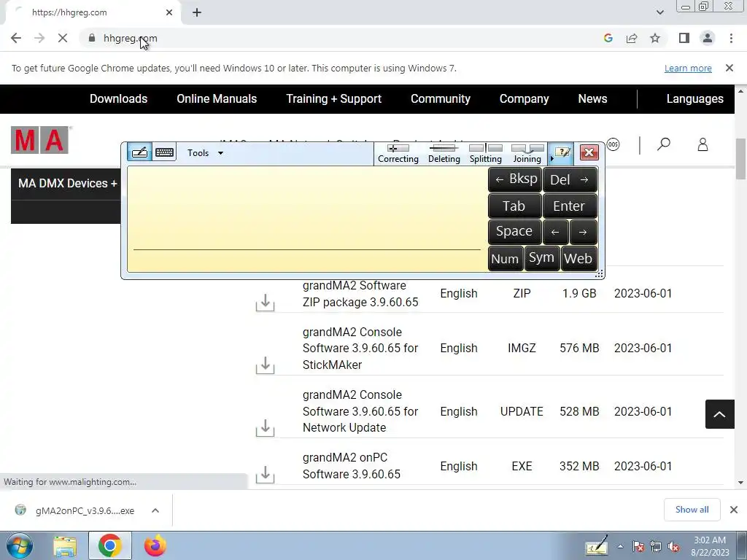This screenshot has width=747, height=560.
Task: Open the site search magnifier
Action: (x=664, y=144)
